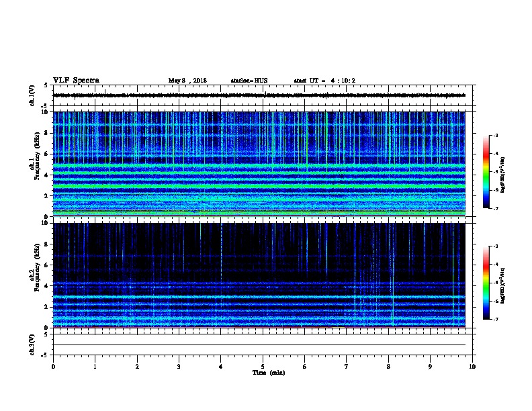Image resolution: width=532 pixels, height=411 pixels.
Task: Click the "-3" label on ch.1 color scale
Action: click(x=495, y=135)
